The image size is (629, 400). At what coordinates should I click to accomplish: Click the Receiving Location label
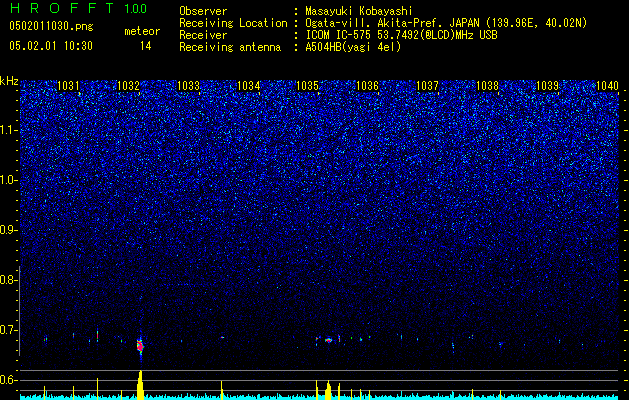point(233,23)
